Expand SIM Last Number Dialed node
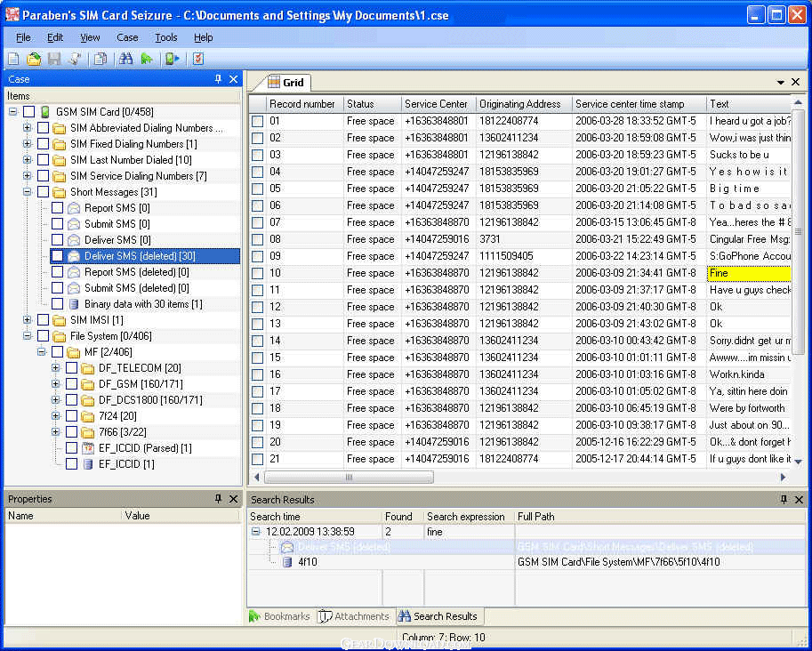The width and height of the screenshot is (812, 651). click(x=27, y=160)
